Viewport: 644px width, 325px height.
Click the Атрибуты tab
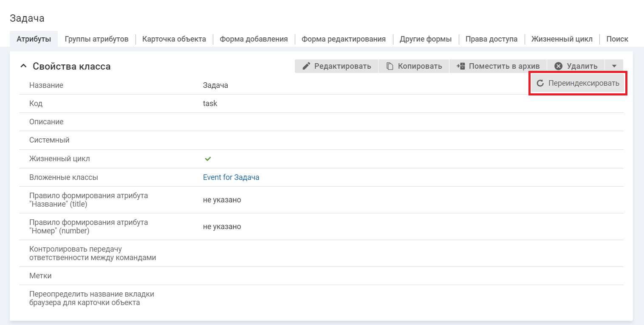[x=34, y=39]
